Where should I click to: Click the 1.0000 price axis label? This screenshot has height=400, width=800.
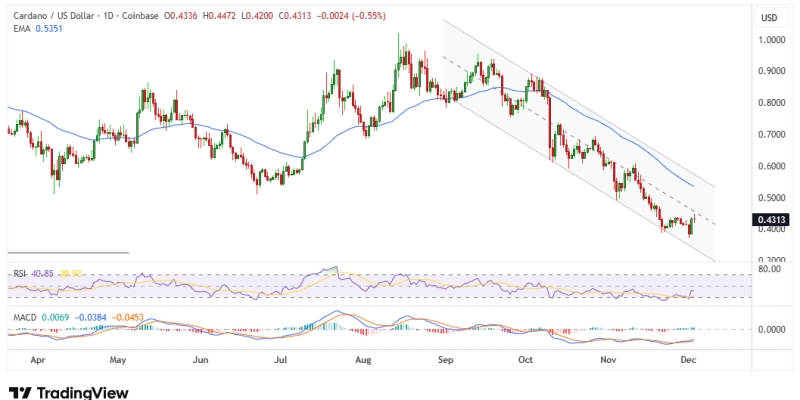pos(772,40)
